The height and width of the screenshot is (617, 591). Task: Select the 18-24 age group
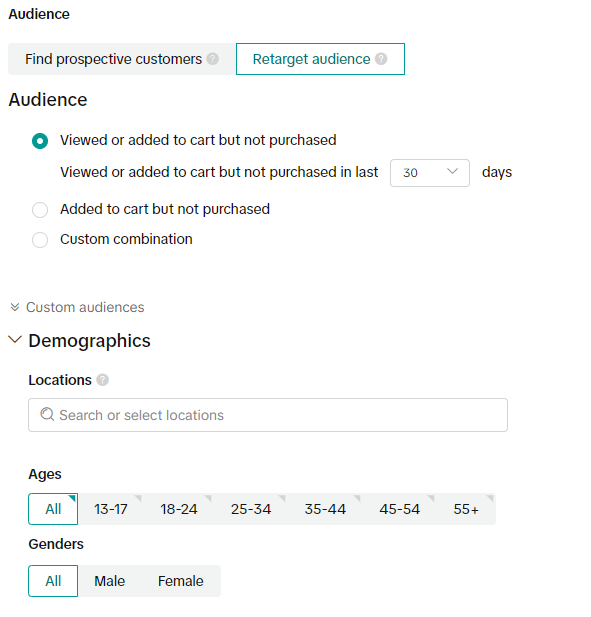click(179, 509)
